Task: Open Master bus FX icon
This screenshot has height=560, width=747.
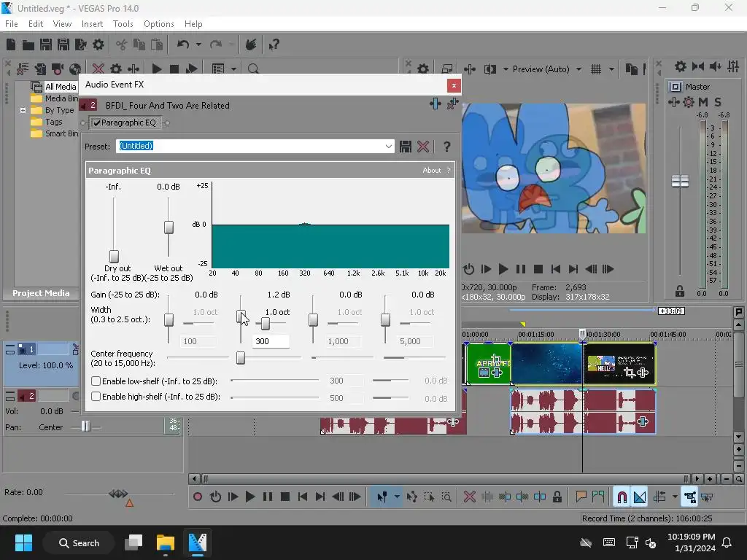Action: (x=673, y=102)
